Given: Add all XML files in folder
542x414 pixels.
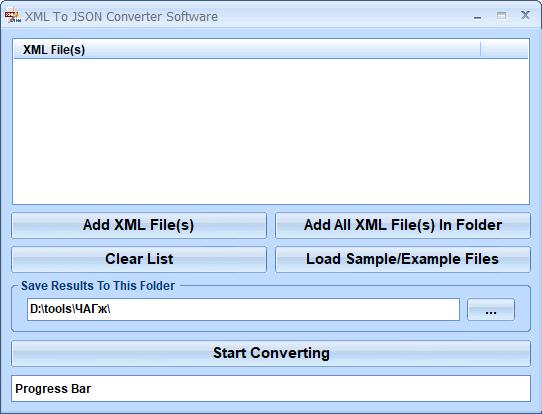Looking at the screenshot, I should point(403,225).
